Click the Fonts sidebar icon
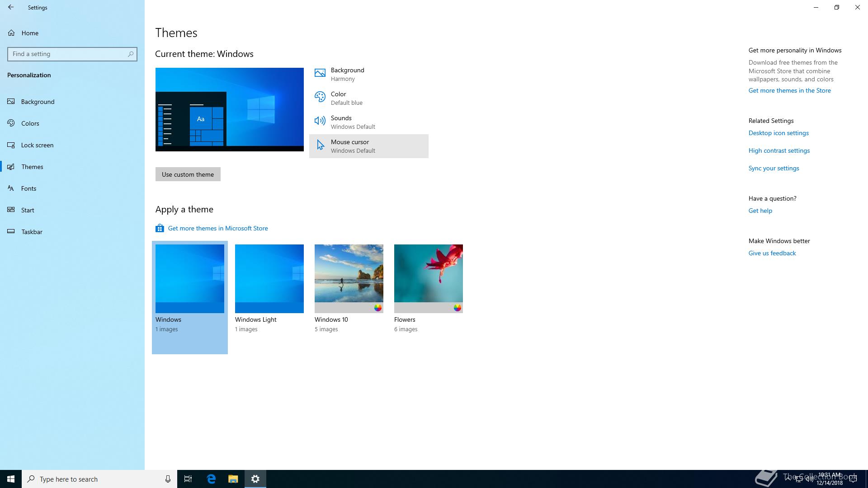Image resolution: width=868 pixels, height=488 pixels. tap(11, 188)
